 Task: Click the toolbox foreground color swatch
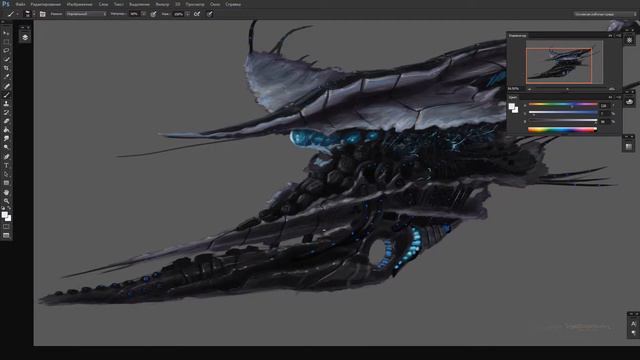pos(4,215)
